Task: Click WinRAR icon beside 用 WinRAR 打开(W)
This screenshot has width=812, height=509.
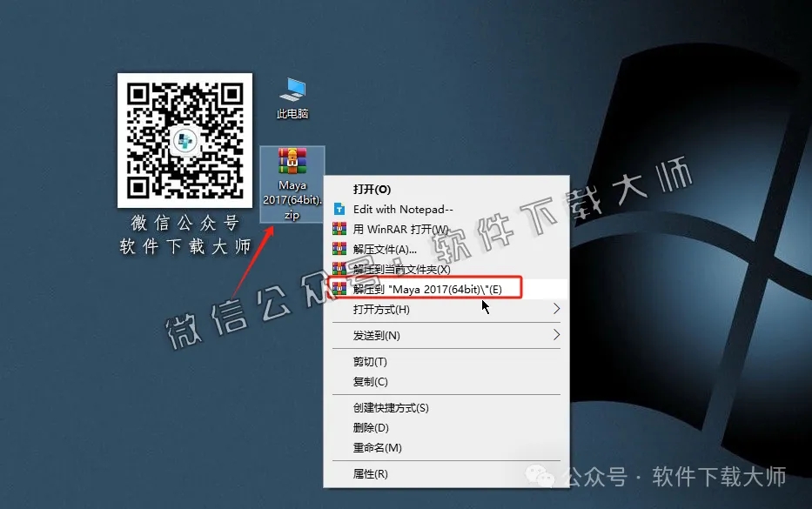Action: [x=339, y=228]
